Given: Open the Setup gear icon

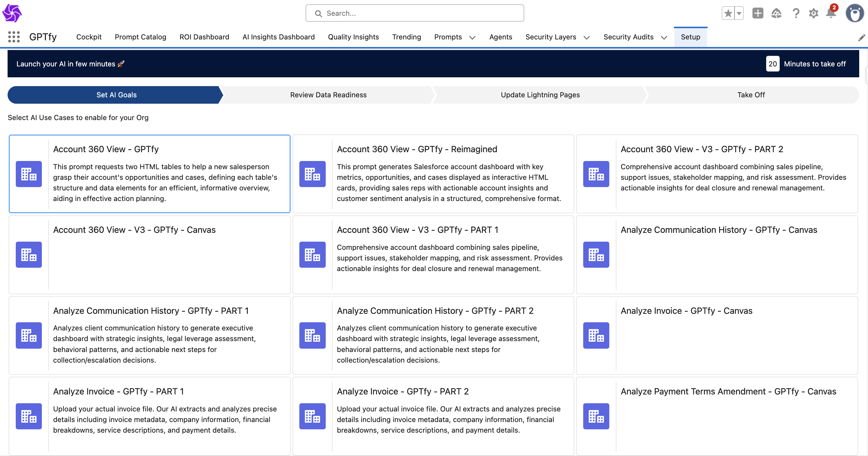Looking at the screenshot, I should 813,13.
